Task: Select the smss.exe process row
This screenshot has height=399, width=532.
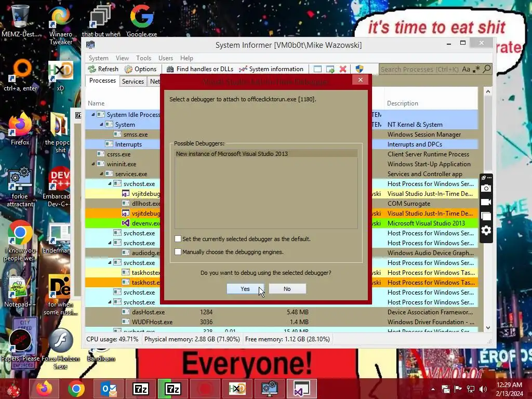Action: pyautogui.click(x=282, y=135)
